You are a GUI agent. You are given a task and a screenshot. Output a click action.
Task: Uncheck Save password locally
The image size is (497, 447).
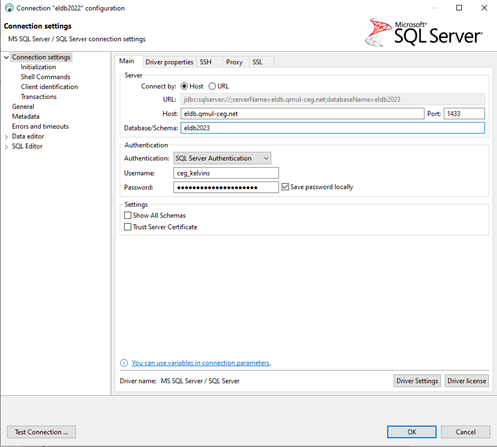click(x=285, y=187)
